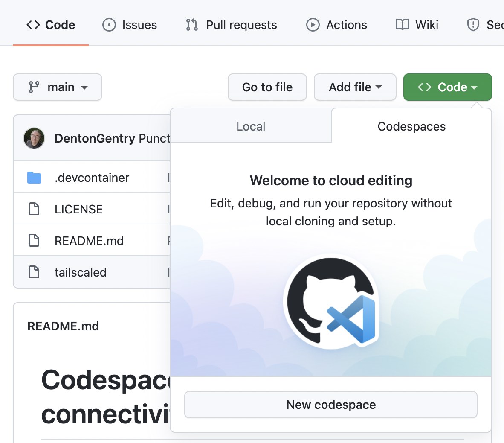Open the Wiki tab

click(x=417, y=25)
